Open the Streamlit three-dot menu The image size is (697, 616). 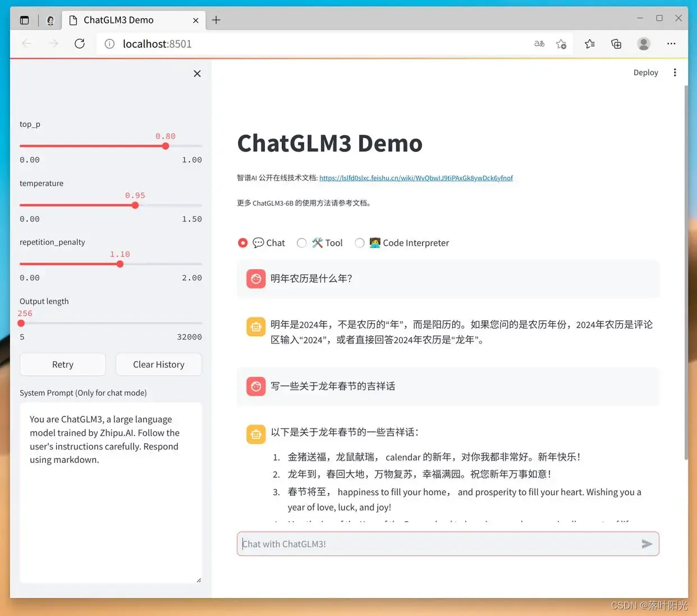tap(675, 72)
